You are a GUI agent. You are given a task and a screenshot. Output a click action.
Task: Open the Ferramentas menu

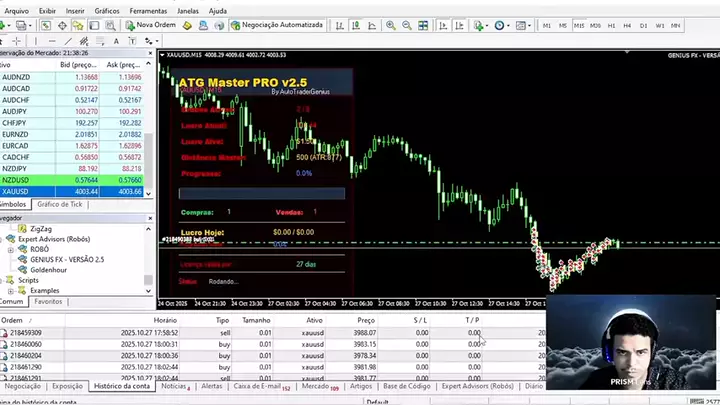click(148, 10)
